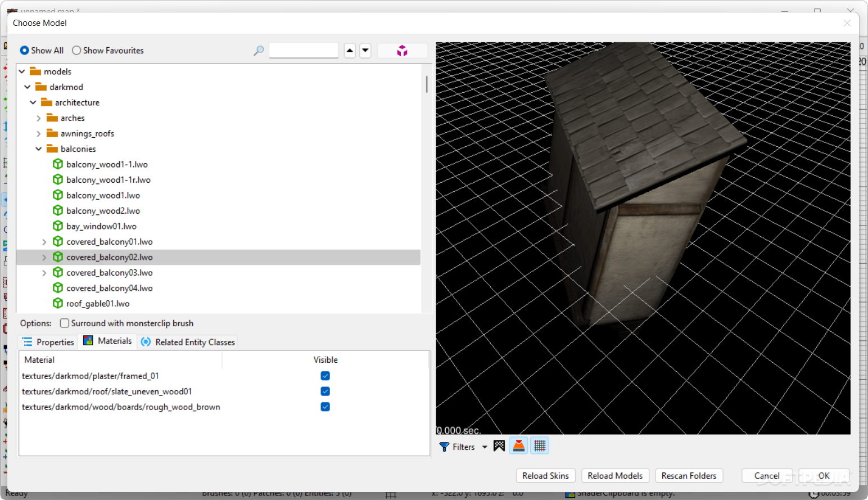Expand covered_balcony03.lwo skins
Viewport: 868px width, 500px height.
pos(44,273)
